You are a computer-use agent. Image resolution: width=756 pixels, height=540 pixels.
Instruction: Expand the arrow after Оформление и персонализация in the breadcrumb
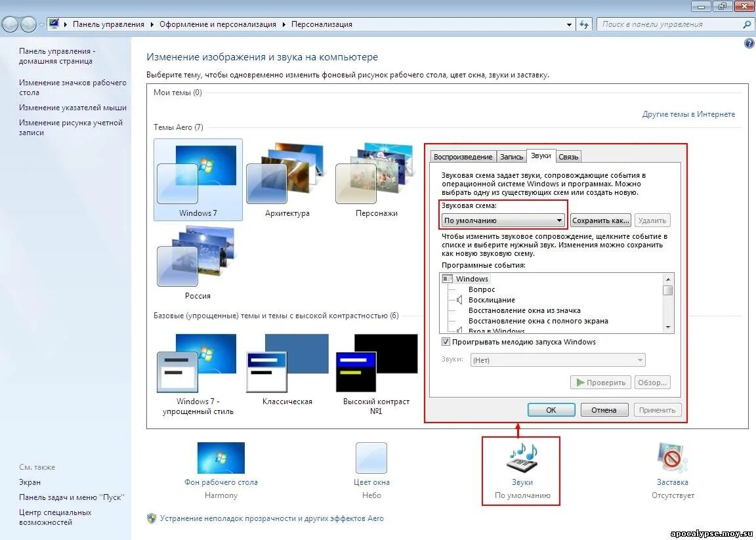[283, 24]
